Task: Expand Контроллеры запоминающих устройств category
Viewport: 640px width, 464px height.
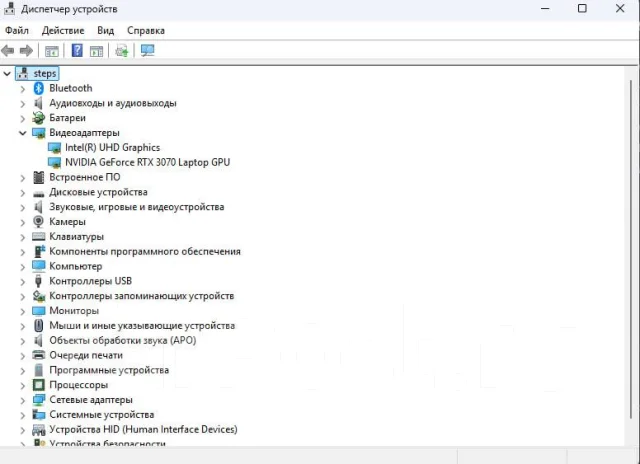Action: point(23,296)
